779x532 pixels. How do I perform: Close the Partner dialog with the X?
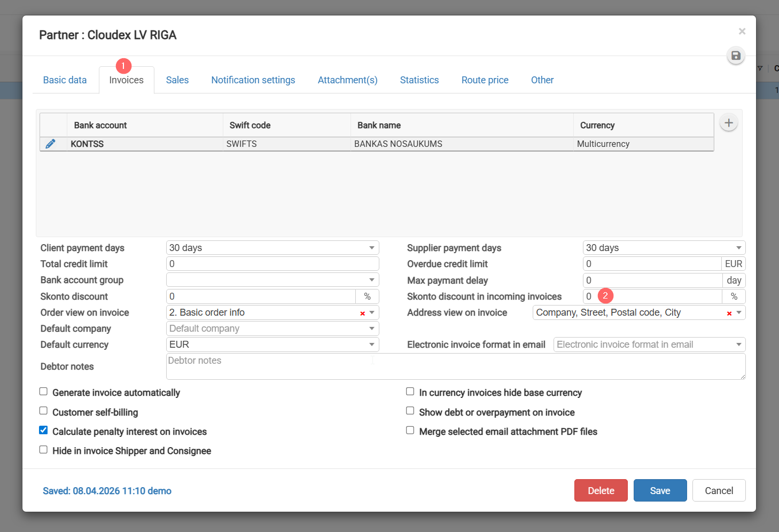[742, 32]
